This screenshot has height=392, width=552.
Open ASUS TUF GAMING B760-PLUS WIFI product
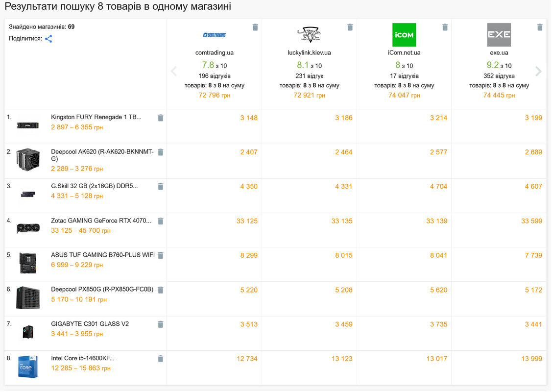(x=103, y=255)
